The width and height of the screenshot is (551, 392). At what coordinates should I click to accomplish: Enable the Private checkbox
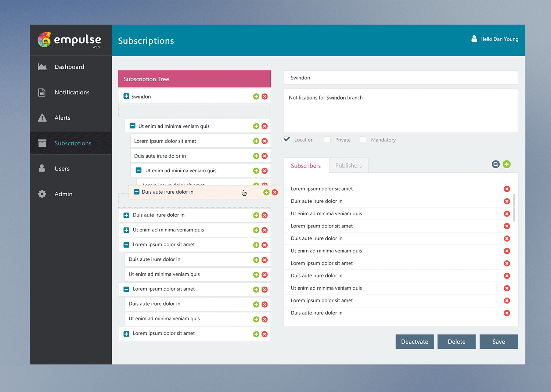[x=327, y=140]
